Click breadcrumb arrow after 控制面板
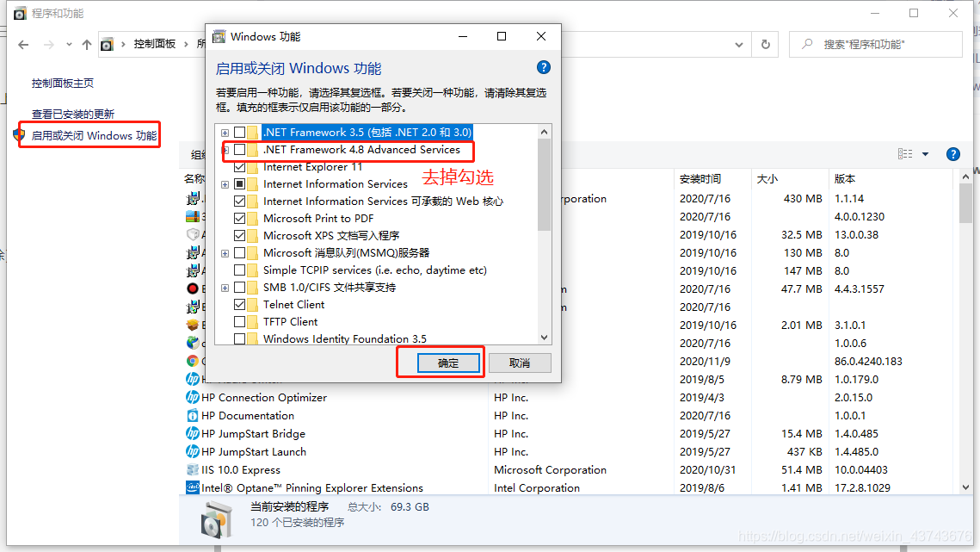980x552 pixels. [186, 45]
